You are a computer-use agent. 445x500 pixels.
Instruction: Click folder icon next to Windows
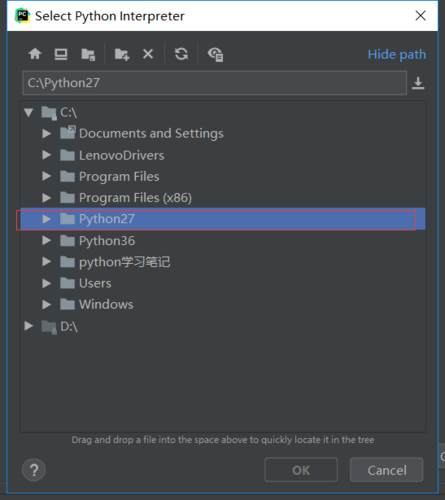coord(67,304)
